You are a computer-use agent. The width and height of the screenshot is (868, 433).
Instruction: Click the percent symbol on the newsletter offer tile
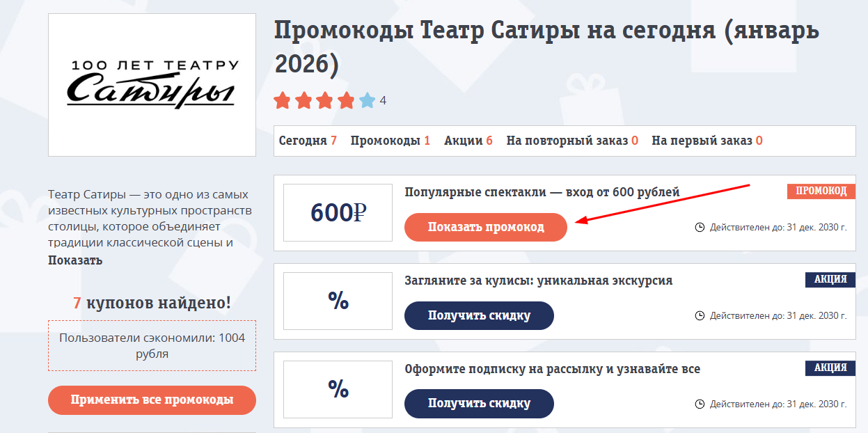pos(338,389)
